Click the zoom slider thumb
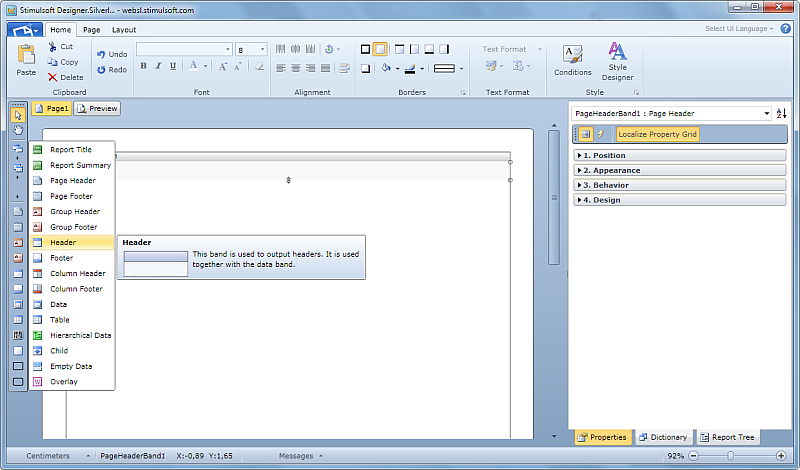800x470 pixels. pos(730,456)
